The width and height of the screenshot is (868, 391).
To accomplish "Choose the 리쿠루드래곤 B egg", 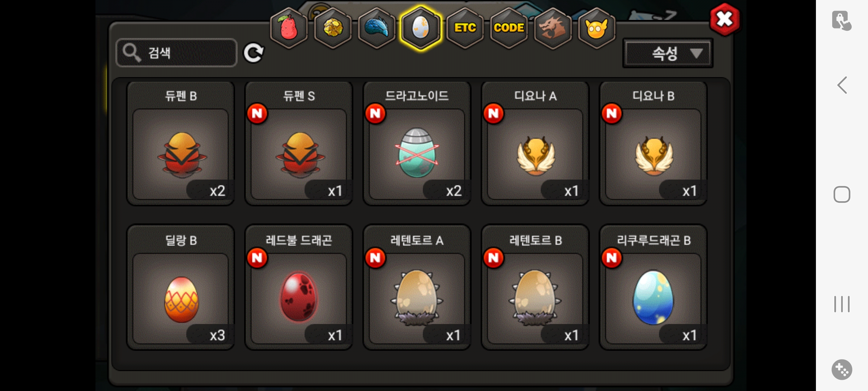I will click(654, 287).
